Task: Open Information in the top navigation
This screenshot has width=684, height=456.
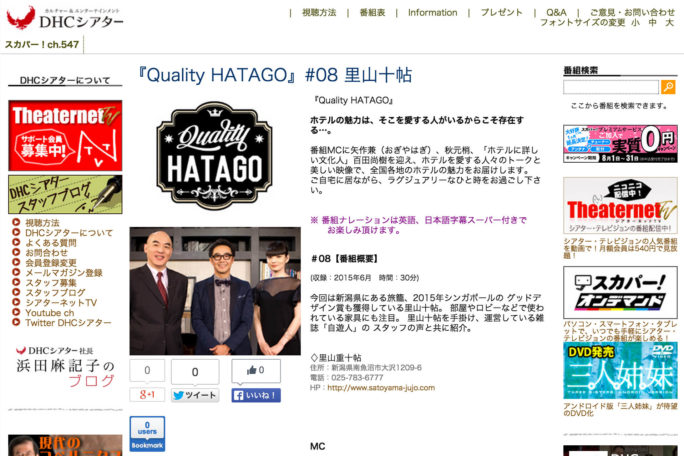Action: point(433,13)
